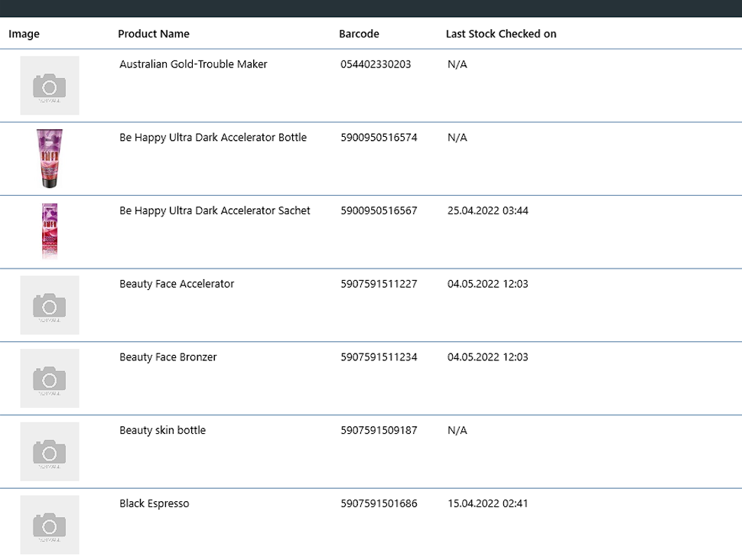
Task: Click Be Happy Ultra Dark Accelerator Sachet name
Action: pos(215,210)
